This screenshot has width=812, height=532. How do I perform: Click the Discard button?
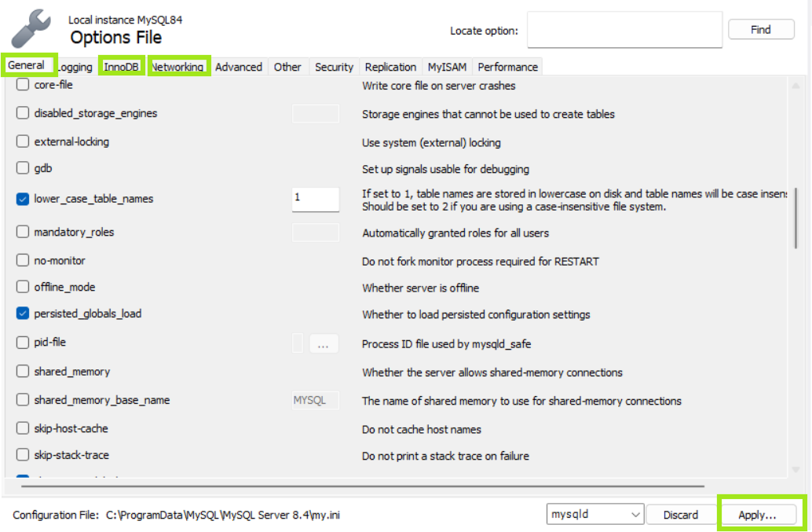[x=680, y=515]
